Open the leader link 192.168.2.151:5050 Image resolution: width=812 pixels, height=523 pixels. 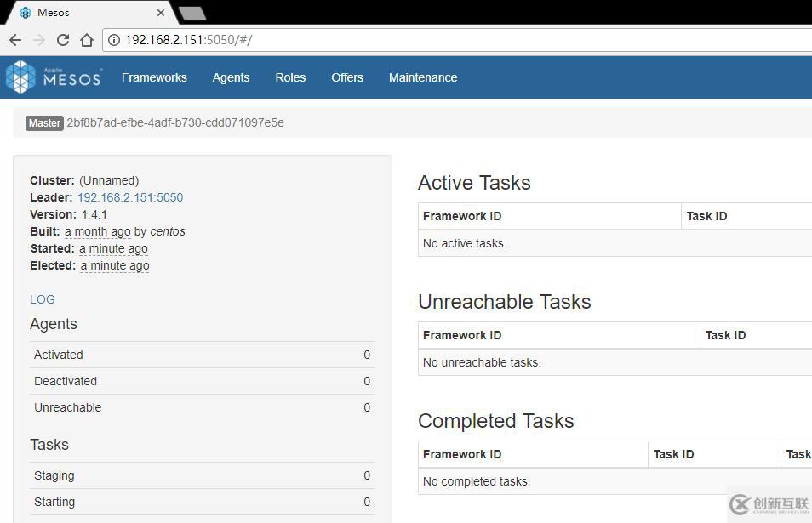129,196
